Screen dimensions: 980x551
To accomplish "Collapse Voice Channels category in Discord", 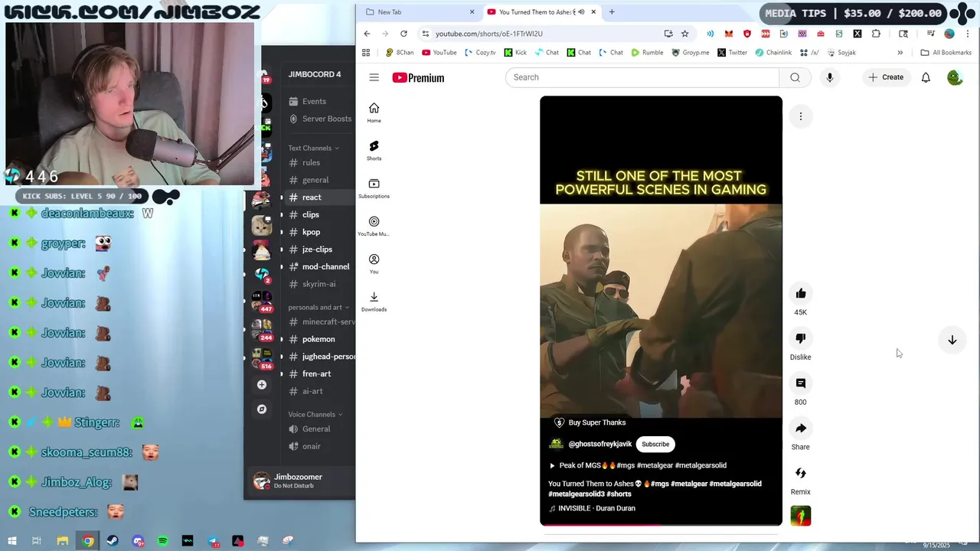I will click(x=315, y=415).
